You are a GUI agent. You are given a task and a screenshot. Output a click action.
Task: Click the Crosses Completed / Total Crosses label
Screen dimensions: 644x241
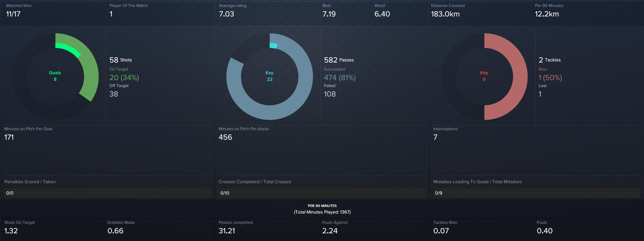pyautogui.click(x=255, y=182)
